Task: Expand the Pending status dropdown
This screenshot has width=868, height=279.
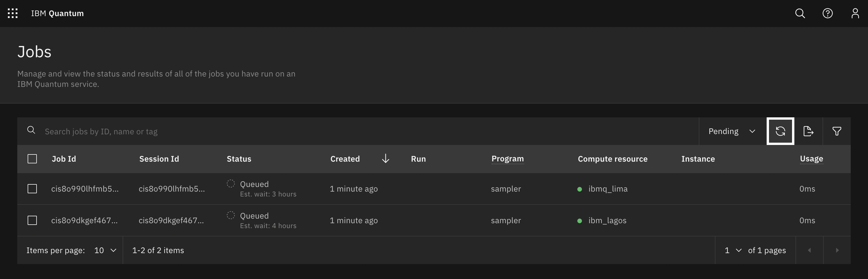Action: pyautogui.click(x=732, y=131)
